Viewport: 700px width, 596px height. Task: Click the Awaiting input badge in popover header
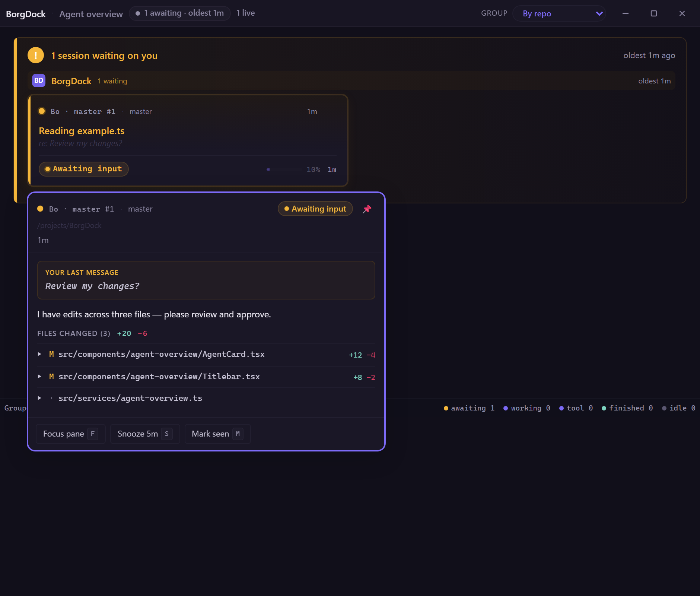pos(315,209)
